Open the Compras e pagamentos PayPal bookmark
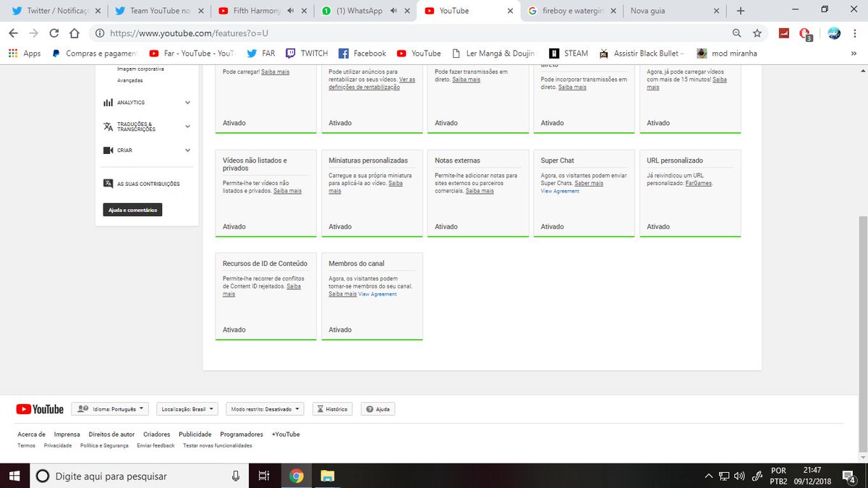 [x=94, y=53]
